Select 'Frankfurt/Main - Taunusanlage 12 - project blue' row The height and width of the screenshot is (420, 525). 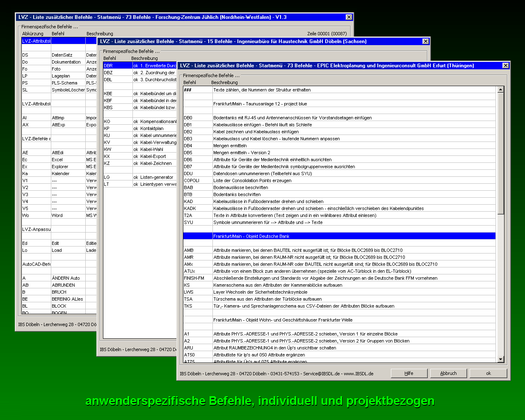[339, 104]
